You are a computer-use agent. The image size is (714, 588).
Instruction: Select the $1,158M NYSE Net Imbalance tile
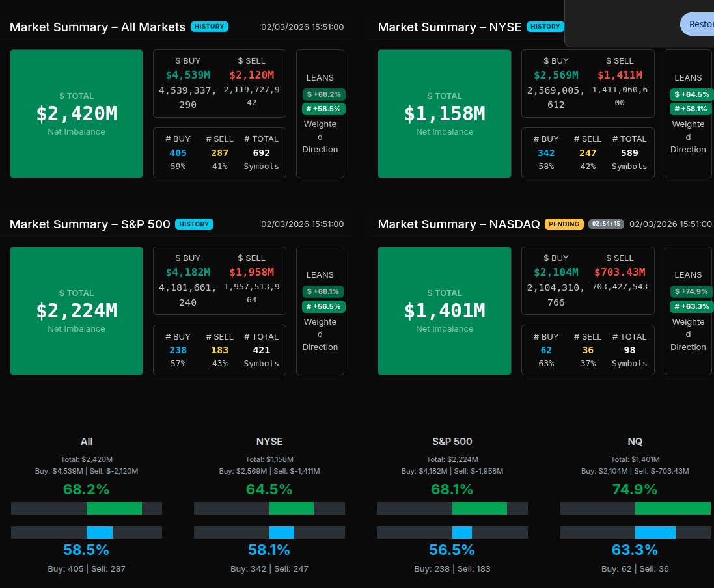click(x=445, y=114)
